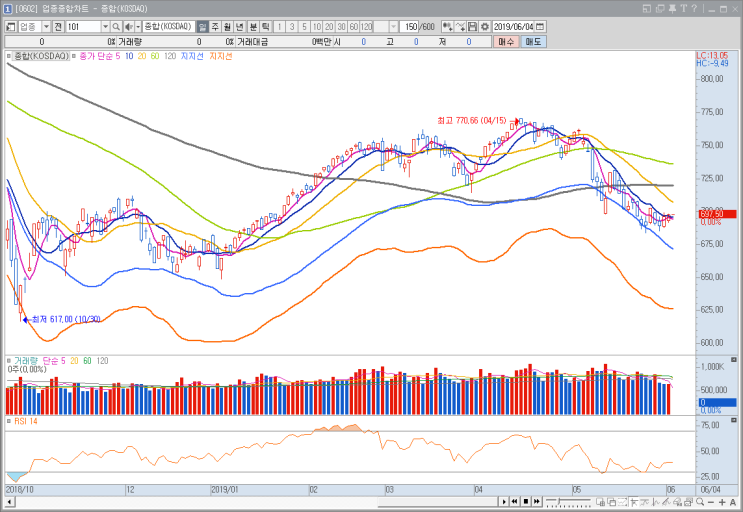This screenshot has width=743, height=512.
Task: Select the 30-minute interval button
Action: (341, 27)
